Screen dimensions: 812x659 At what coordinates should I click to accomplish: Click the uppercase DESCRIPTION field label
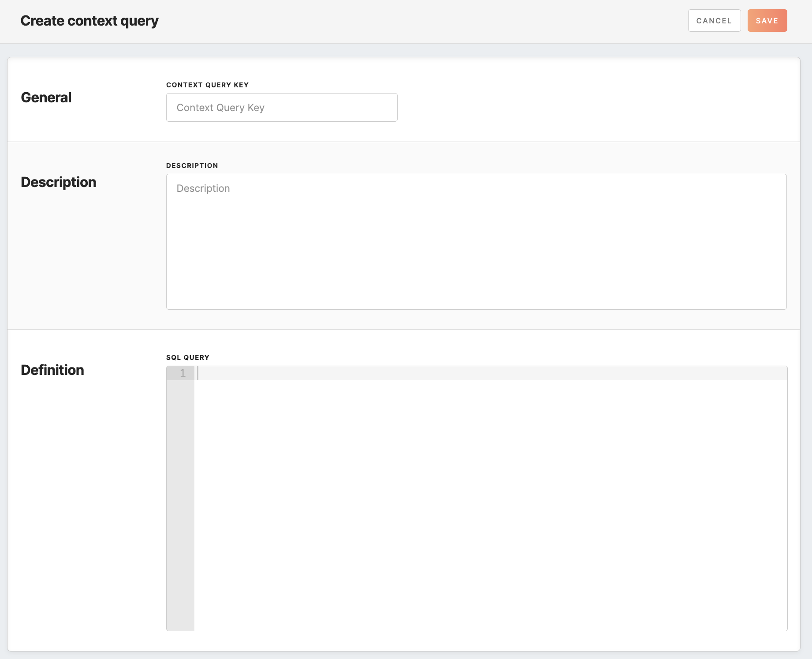point(192,165)
